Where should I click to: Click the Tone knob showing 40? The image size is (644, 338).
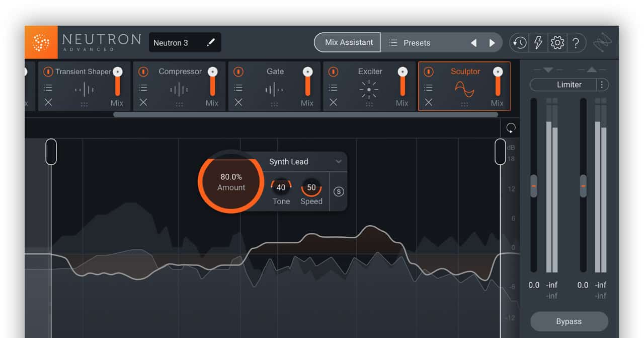tap(281, 187)
